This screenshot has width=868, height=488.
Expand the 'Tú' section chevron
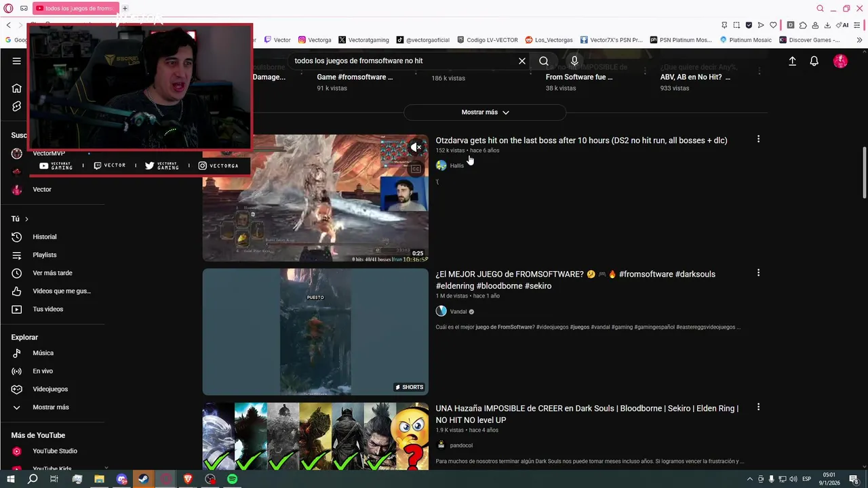coord(26,219)
